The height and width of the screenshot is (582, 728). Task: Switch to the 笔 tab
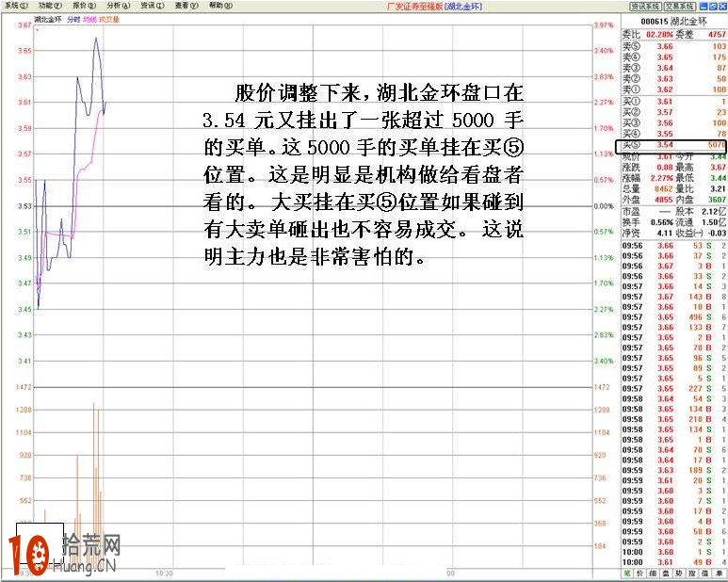pyautogui.click(x=627, y=574)
